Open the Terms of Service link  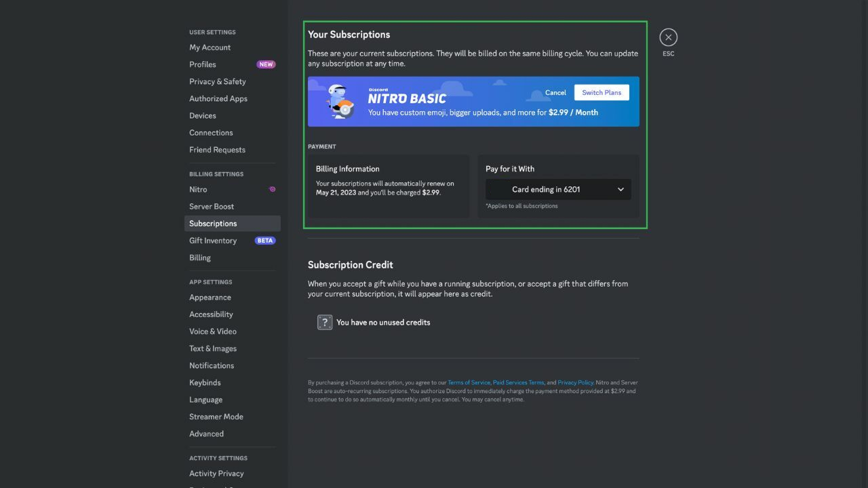tap(469, 382)
